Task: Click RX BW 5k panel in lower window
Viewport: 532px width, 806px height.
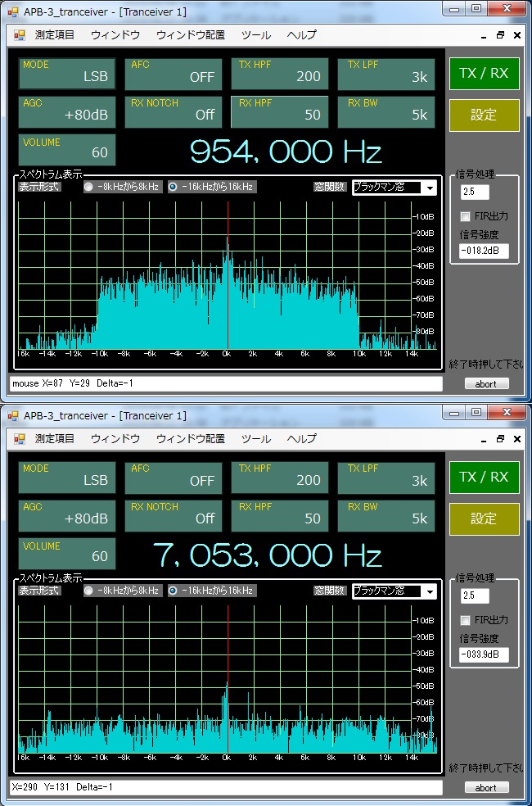Action: [385, 516]
